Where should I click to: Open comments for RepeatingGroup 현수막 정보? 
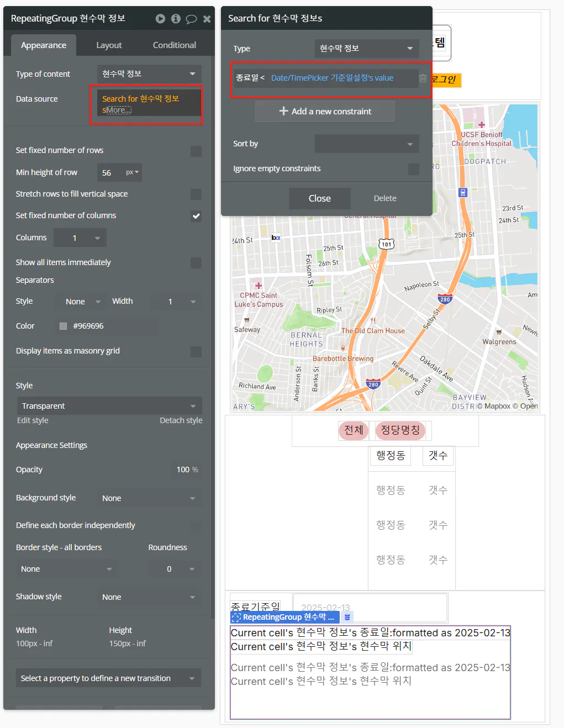[192, 18]
